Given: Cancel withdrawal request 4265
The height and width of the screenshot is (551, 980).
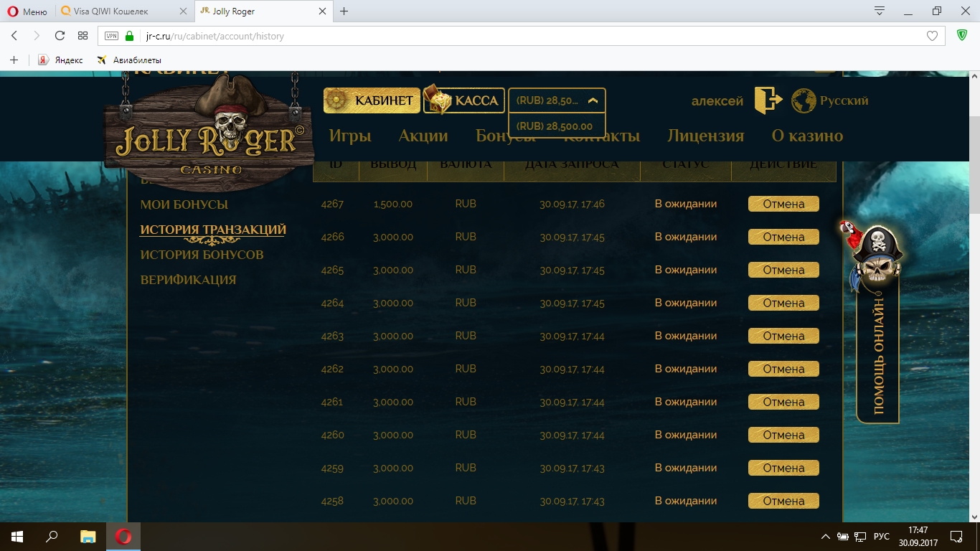Looking at the screenshot, I should [783, 270].
